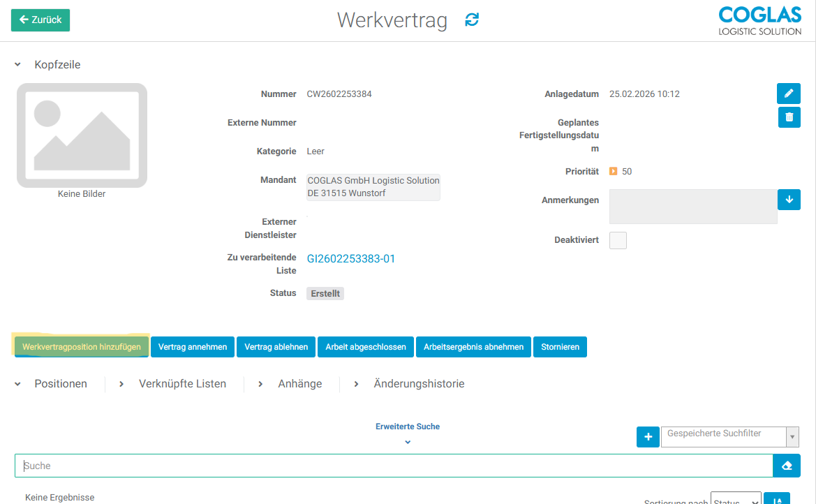Click the Zurück button
Viewport: 816px width, 504px height.
point(40,20)
